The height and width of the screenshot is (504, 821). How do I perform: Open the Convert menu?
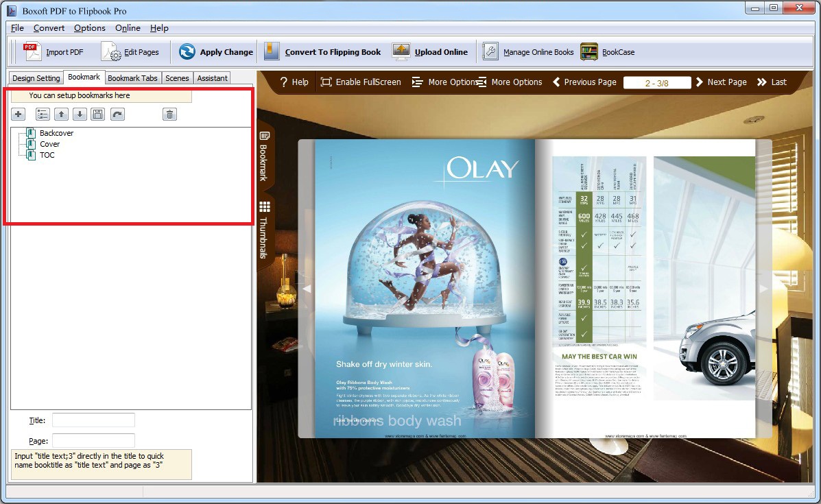[x=49, y=27]
